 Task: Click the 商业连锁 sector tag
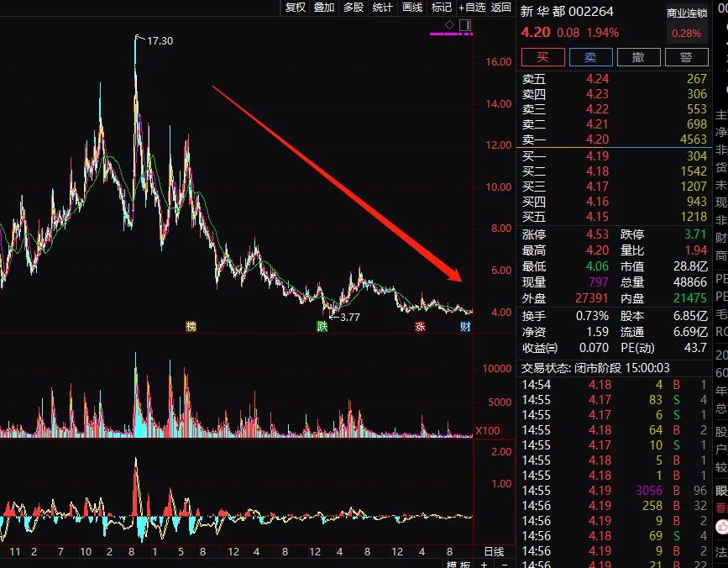coord(687,13)
